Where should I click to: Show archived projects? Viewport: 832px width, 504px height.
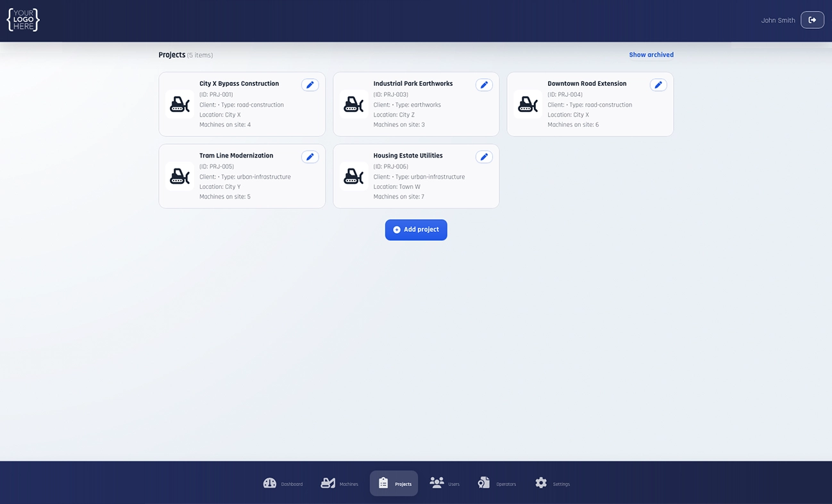pyautogui.click(x=651, y=54)
